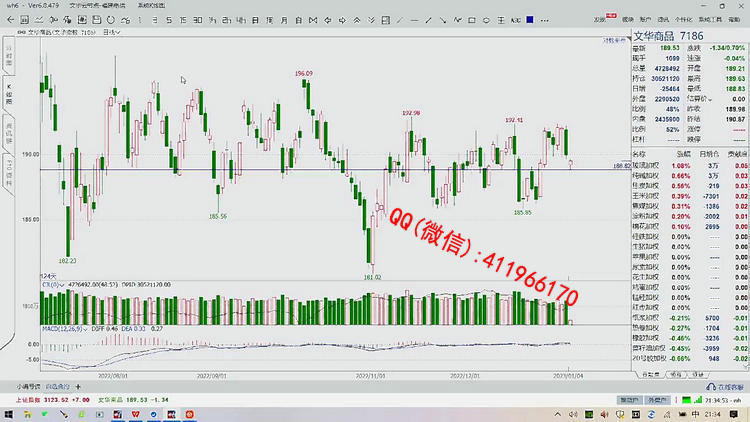The image size is (750, 422).
Task: Select the thick trend line drawing tool
Action: click(x=429, y=20)
